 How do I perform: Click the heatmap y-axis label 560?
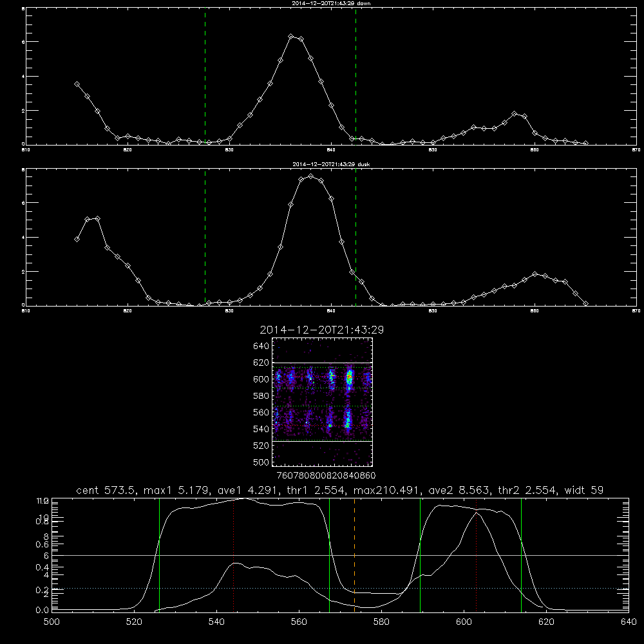(261, 412)
